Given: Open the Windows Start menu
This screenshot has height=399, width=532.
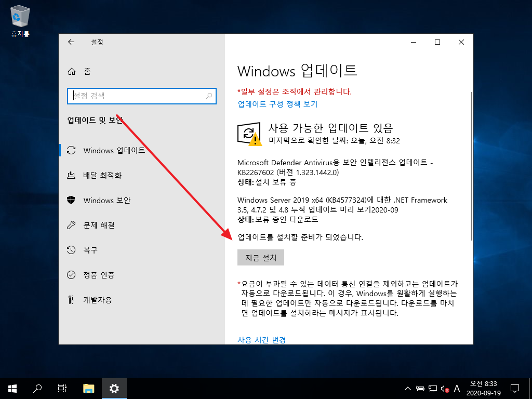Looking at the screenshot, I should pyautogui.click(x=12, y=389).
